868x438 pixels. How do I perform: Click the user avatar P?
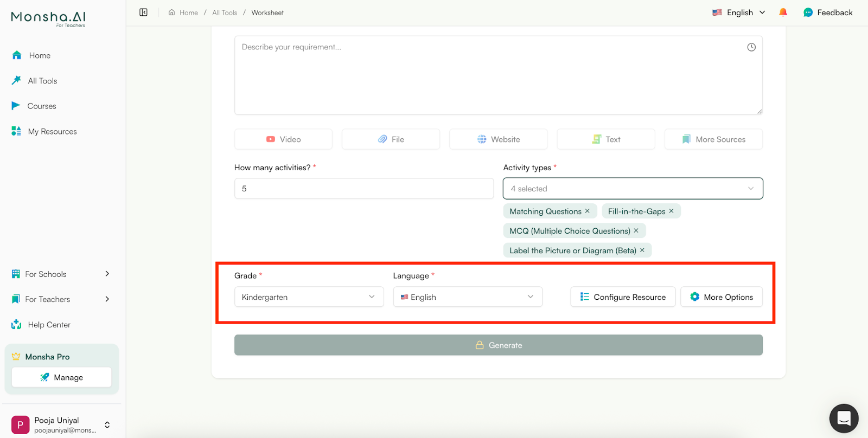point(21,425)
